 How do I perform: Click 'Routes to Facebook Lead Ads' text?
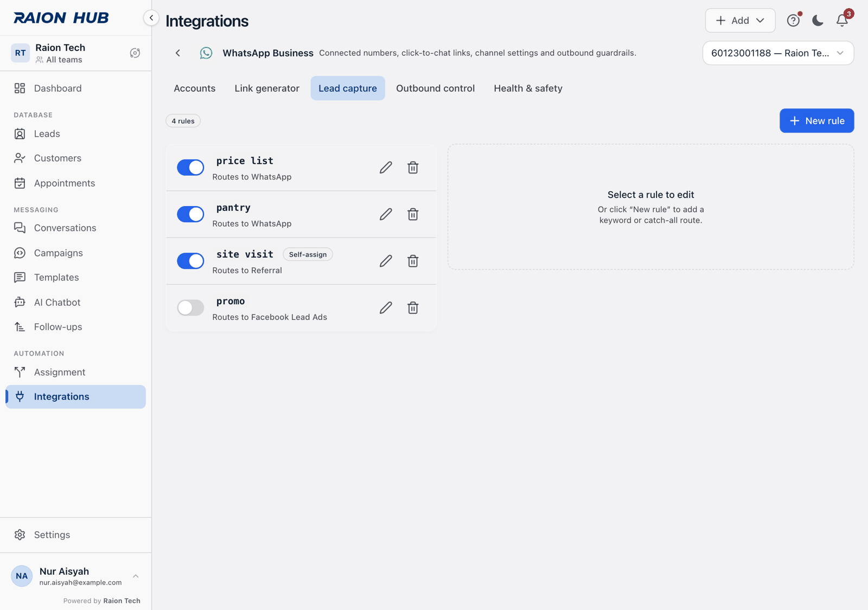click(270, 317)
